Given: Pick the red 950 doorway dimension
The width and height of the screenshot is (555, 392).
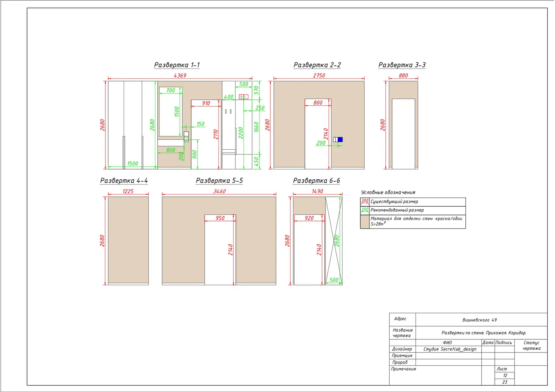Looking at the screenshot, I should point(220,218).
